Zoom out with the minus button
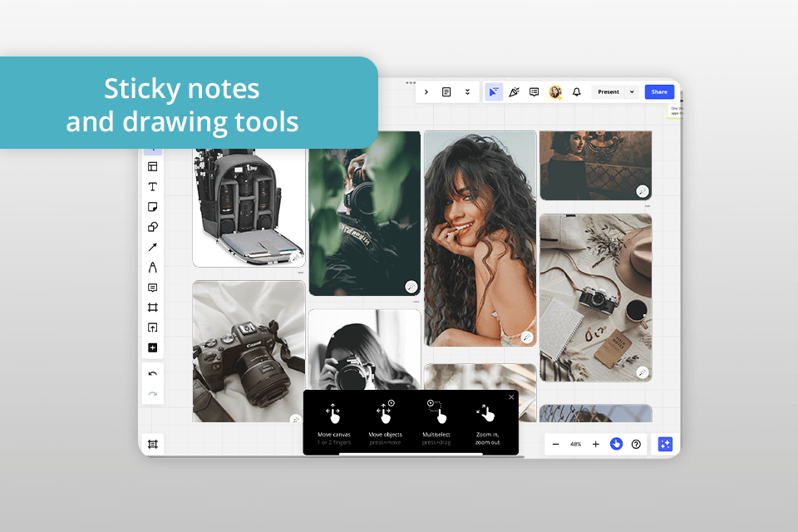The image size is (798, 532). coord(555,444)
